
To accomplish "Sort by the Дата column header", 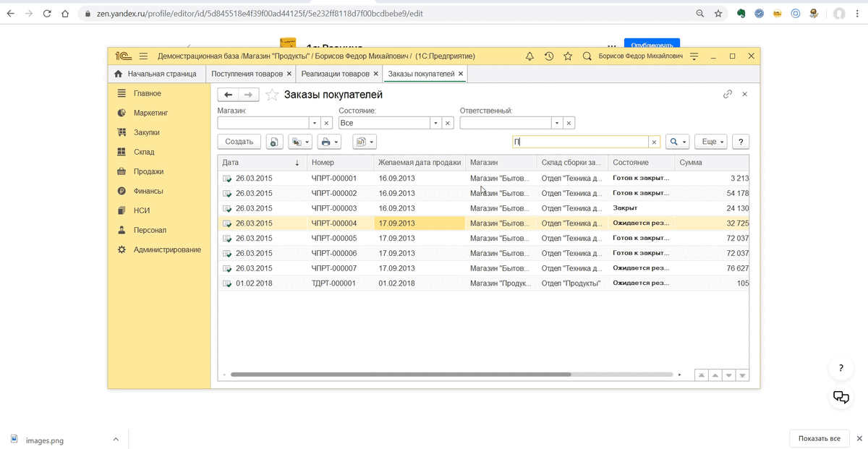I will tap(262, 163).
